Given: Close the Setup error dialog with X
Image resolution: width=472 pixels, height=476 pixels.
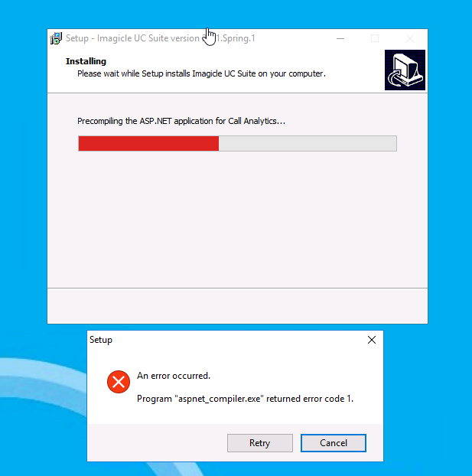Looking at the screenshot, I should (x=372, y=340).
